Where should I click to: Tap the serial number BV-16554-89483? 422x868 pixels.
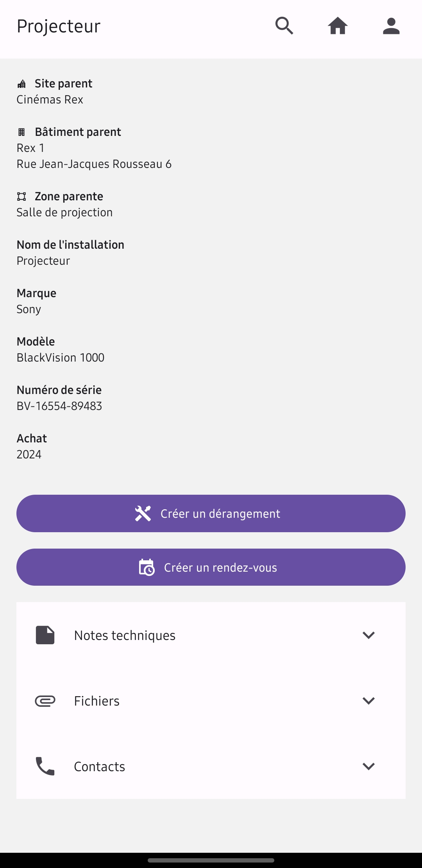(x=59, y=406)
